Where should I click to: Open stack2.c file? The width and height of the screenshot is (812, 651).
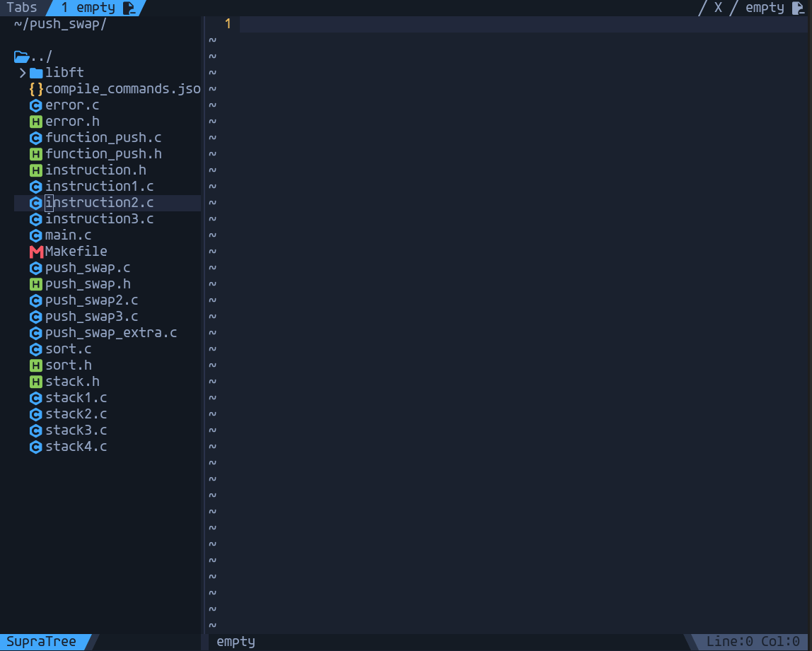pos(76,414)
